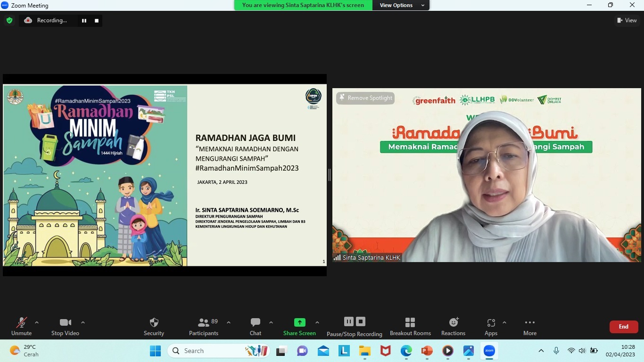
Task: Click the green encryption shield icon
Action: [9, 20]
